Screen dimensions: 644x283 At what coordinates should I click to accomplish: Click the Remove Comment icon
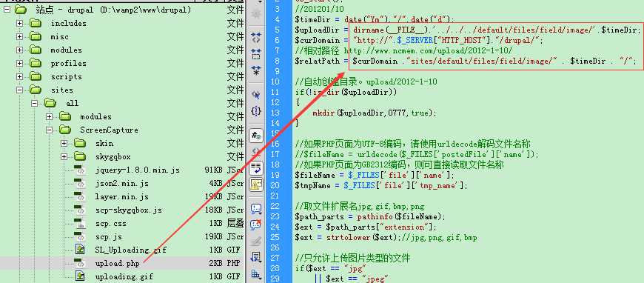pos(256,225)
